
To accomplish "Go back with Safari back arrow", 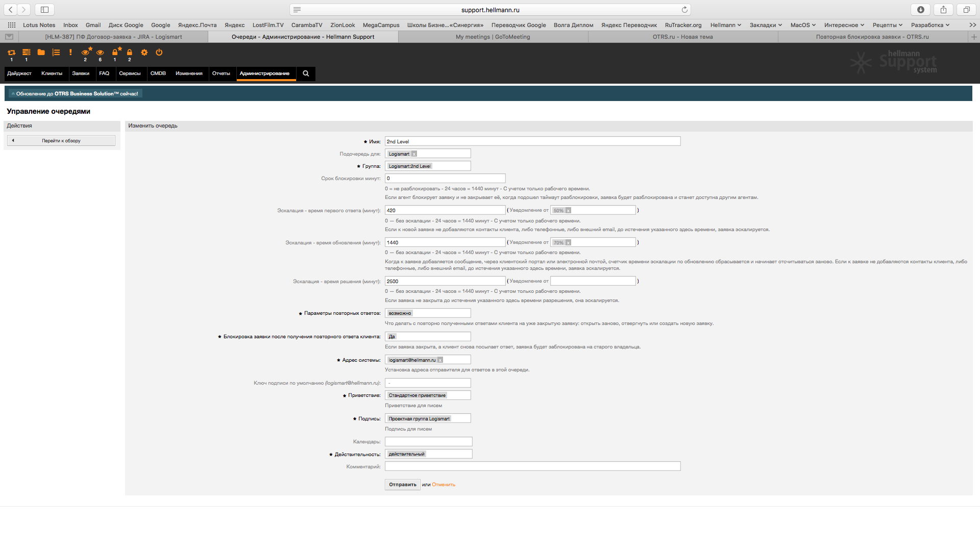I will [10, 10].
